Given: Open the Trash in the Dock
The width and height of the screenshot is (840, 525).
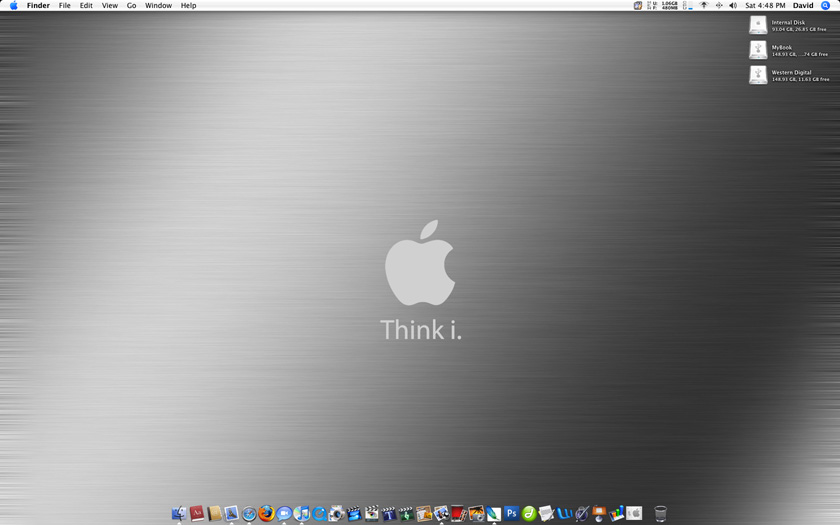Looking at the screenshot, I should pyautogui.click(x=661, y=514).
